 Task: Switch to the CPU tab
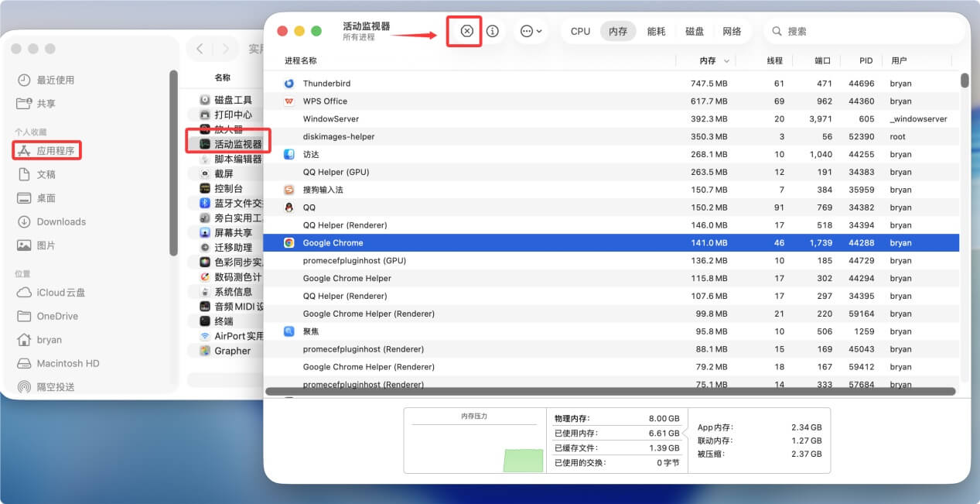pyautogui.click(x=579, y=31)
